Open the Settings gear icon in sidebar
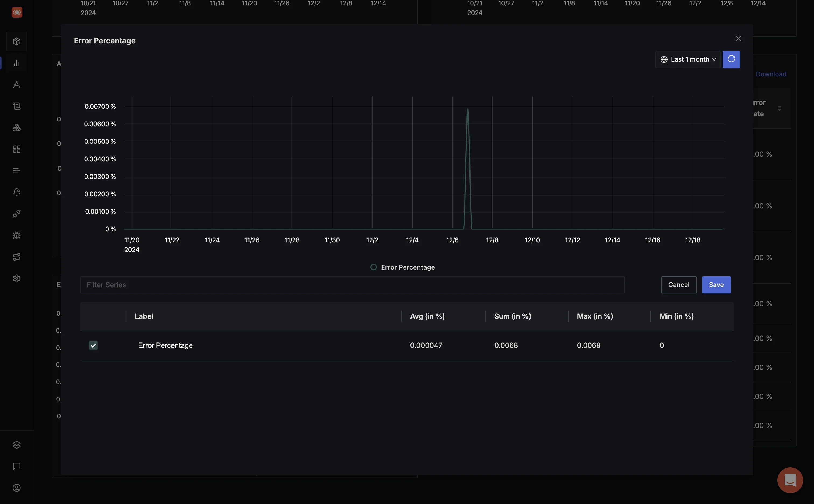814x504 pixels. [x=17, y=278]
